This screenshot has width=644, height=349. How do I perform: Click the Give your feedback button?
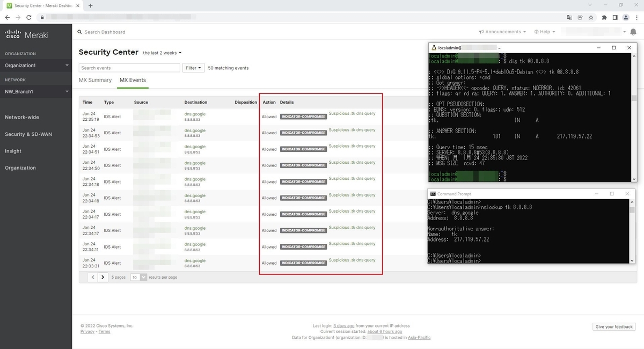pos(613,326)
